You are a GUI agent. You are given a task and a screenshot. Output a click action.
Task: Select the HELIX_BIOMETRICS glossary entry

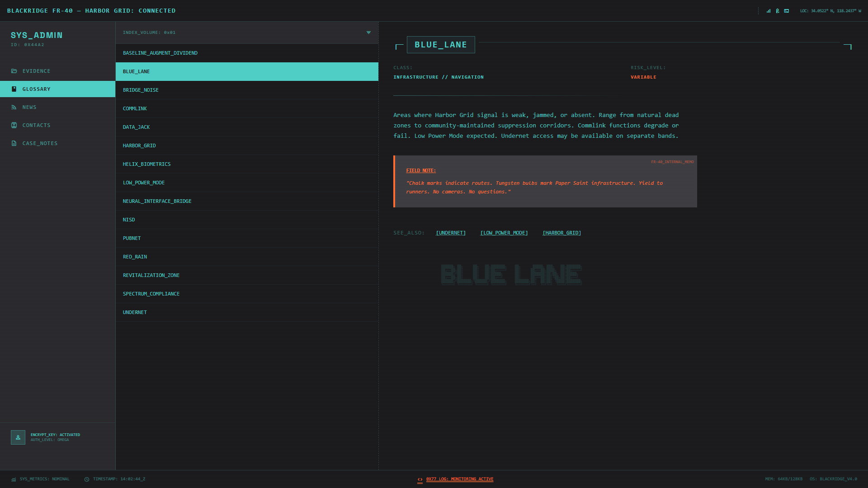(146, 164)
